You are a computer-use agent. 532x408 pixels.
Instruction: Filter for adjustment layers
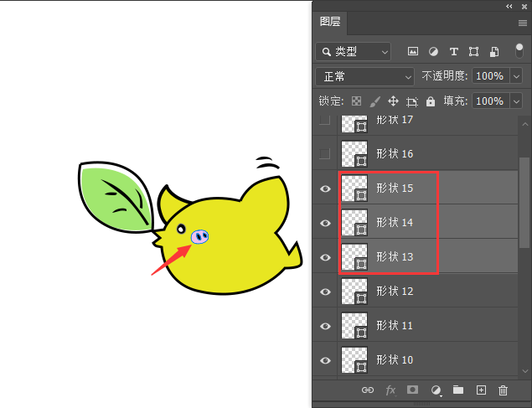433,52
